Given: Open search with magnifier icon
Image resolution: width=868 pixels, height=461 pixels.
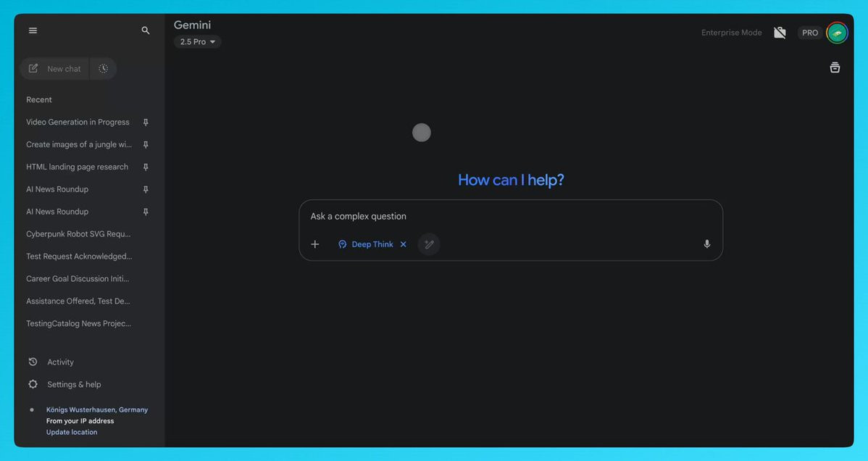Looking at the screenshot, I should [x=146, y=30].
